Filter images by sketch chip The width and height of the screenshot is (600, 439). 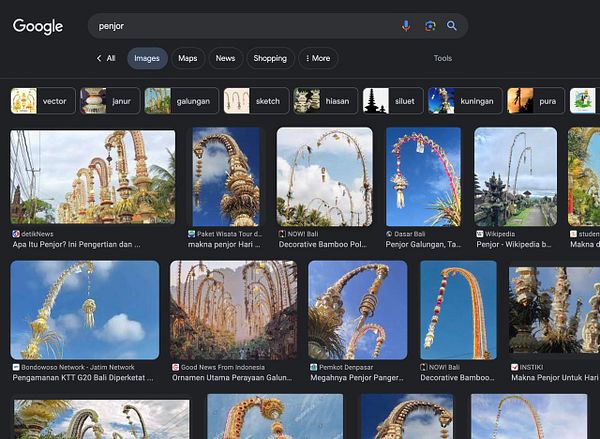tap(256, 101)
